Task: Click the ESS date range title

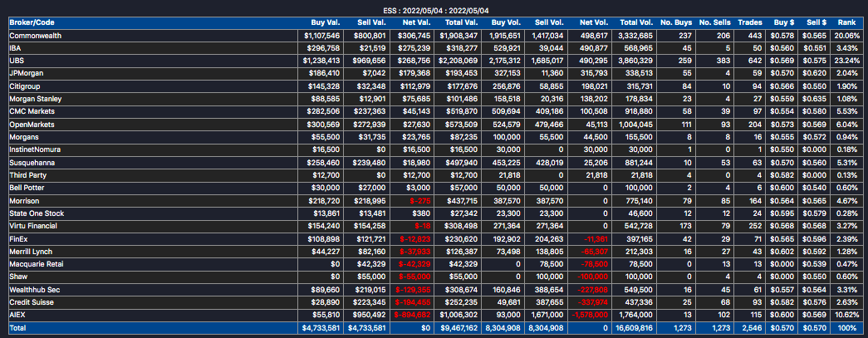Action: pos(436,11)
